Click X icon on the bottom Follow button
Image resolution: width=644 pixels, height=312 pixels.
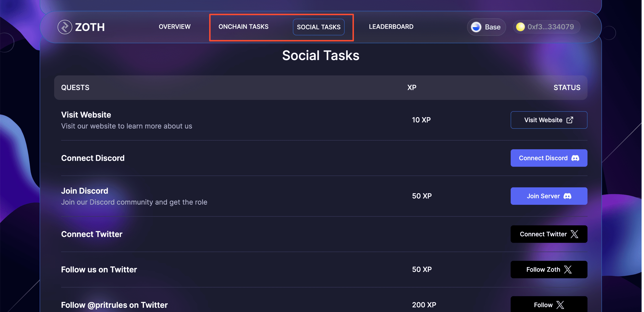point(560,305)
